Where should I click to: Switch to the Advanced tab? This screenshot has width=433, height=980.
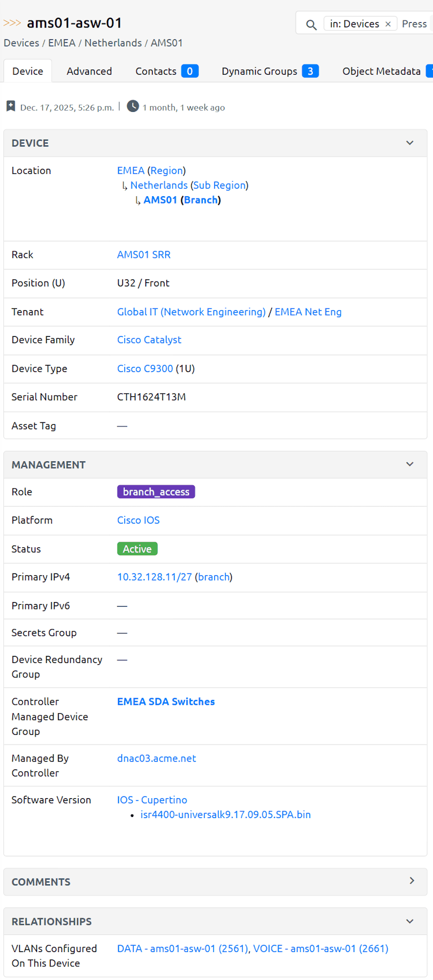point(89,71)
